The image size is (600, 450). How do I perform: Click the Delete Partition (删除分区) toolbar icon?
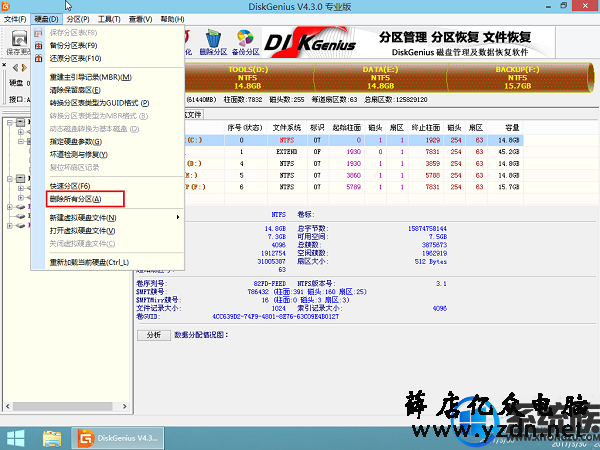(213, 42)
